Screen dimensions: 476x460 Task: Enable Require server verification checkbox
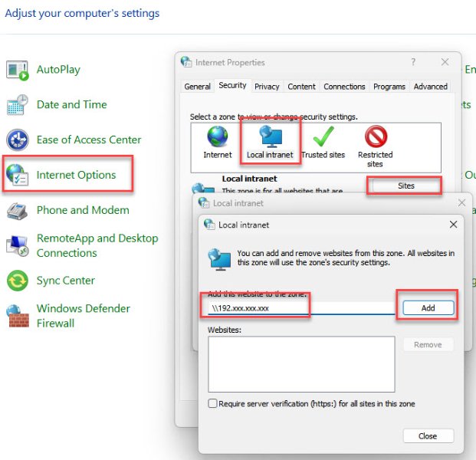click(213, 404)
